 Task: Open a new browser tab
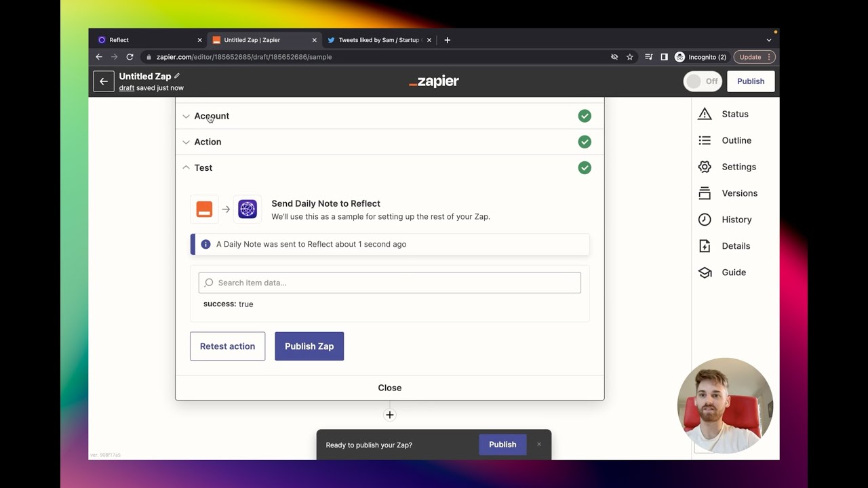click(447, 40)
